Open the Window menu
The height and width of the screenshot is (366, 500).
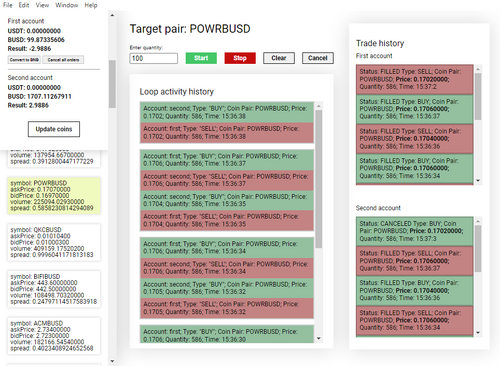[x=67, y=5]
